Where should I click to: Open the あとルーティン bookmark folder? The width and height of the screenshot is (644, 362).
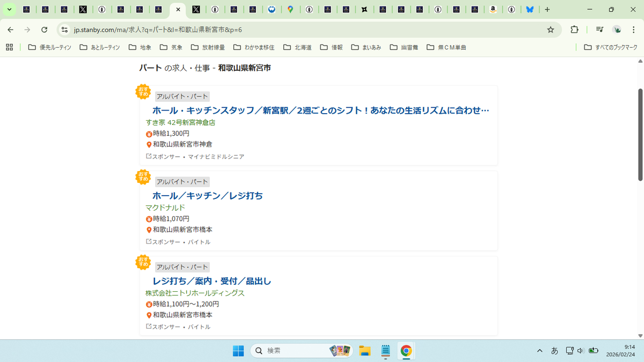[x=100, y=47]
